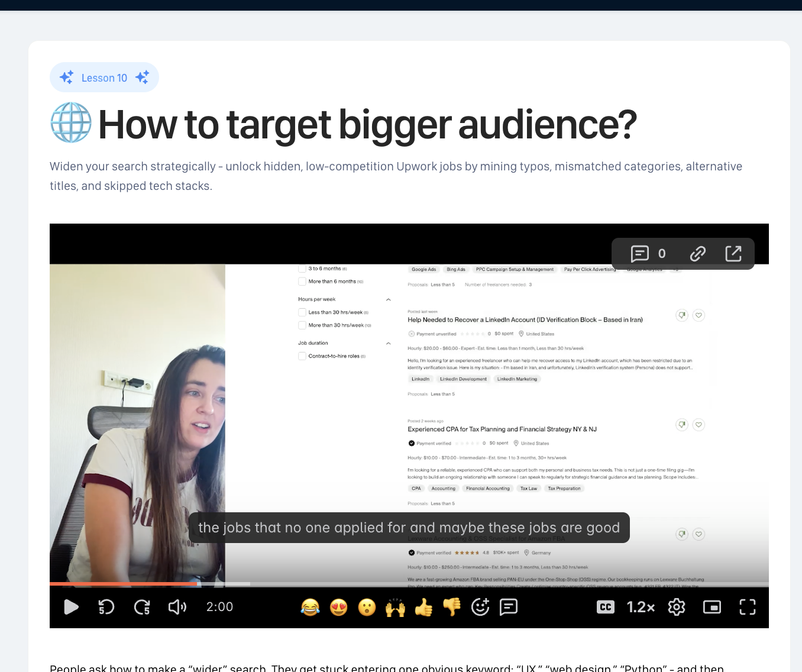
Task: React with laughing emoji
Action: coord(310,607)
